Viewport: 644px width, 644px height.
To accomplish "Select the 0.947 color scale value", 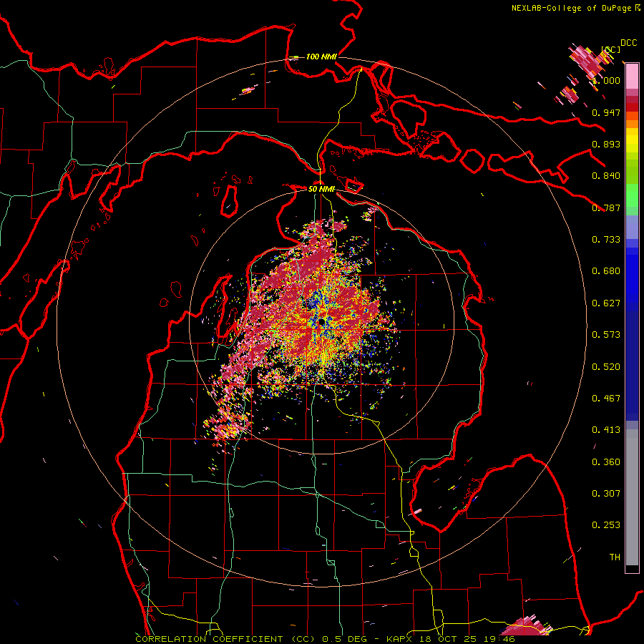I will 606,112.
